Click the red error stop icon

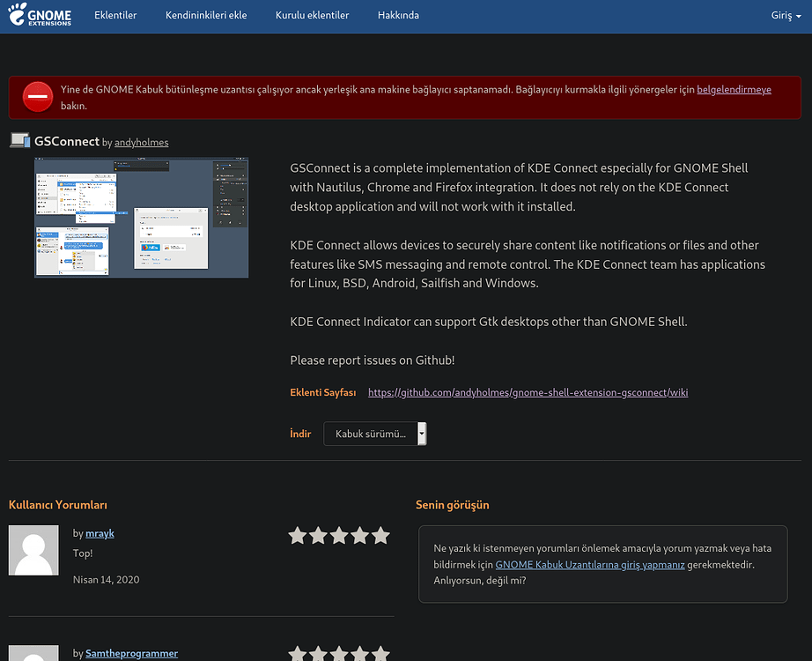coord(38,97)
